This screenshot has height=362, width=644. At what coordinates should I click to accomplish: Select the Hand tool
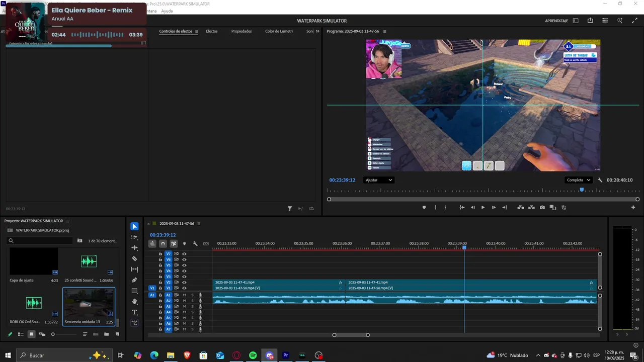click(134, 302)
